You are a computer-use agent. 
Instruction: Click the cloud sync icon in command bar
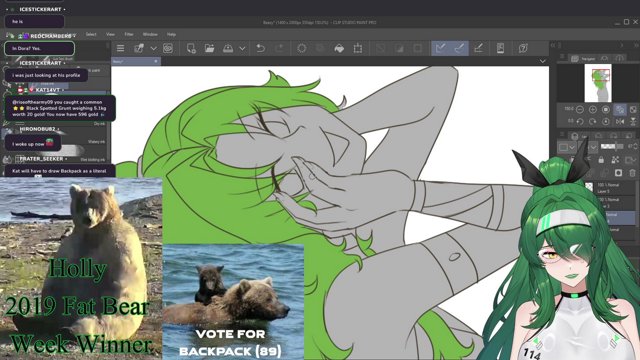pyautogui.click(x=168, y=49)
